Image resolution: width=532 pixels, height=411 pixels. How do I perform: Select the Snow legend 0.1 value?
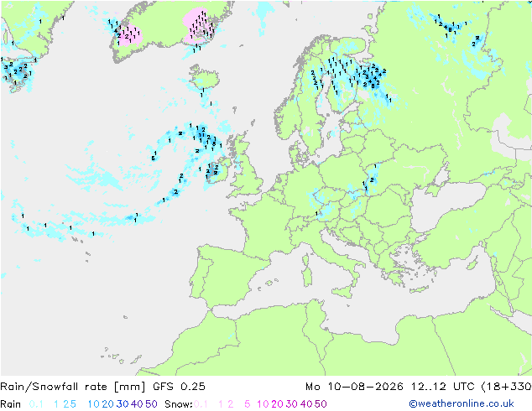[x=201, y=404]
